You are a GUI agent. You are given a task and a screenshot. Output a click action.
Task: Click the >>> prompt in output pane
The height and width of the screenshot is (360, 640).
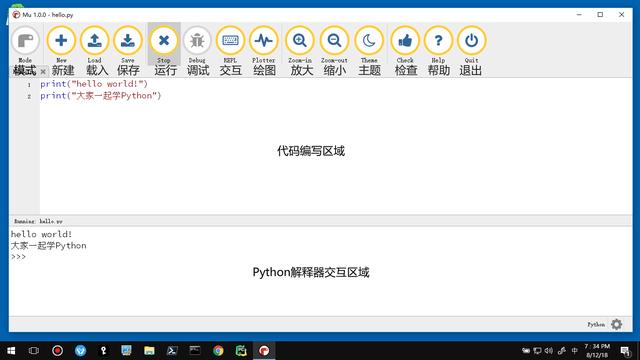[x=18, y=257]
